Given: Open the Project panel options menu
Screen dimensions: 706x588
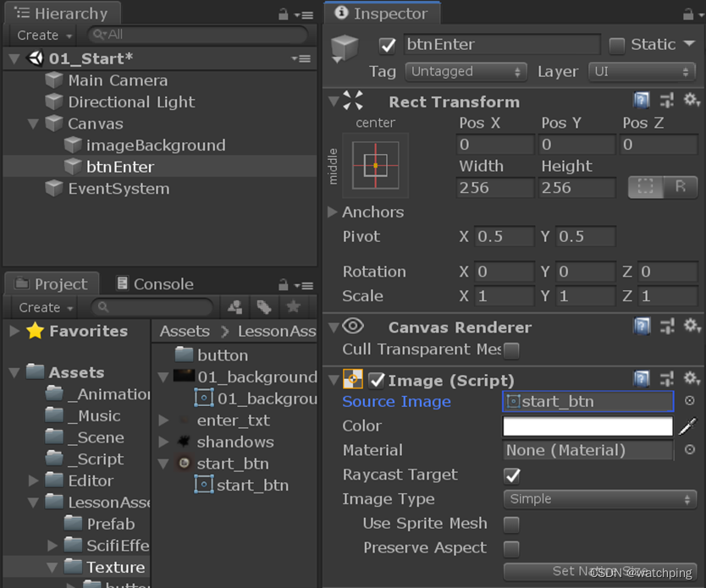Looking at the screenshot, I should click(304, 286).
